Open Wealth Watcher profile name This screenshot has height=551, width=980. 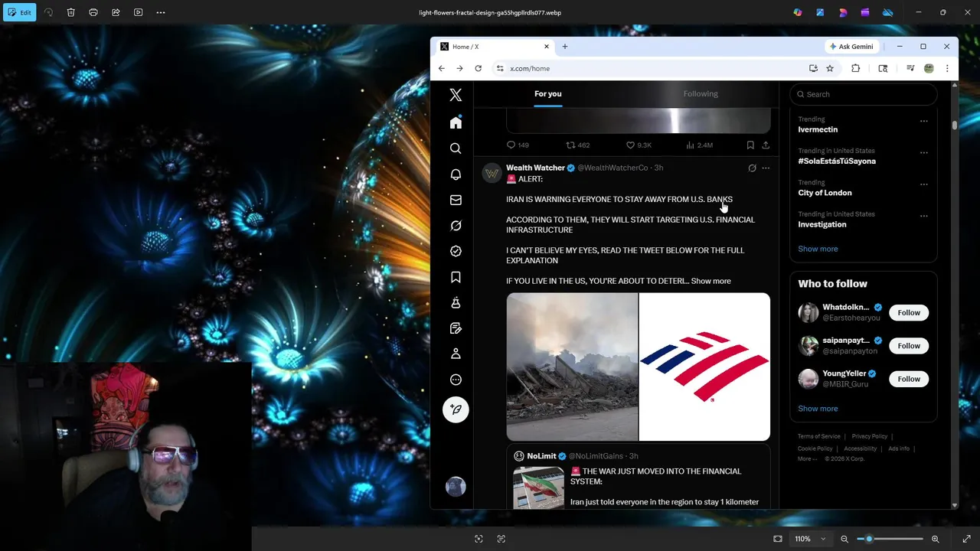click(x=535, y=168)
